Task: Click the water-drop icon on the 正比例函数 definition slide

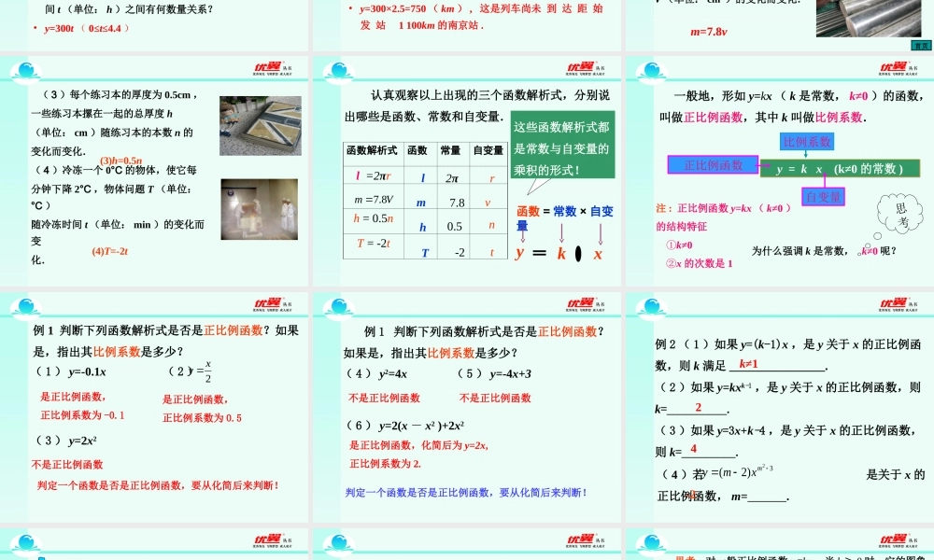Action: (652, 68)
